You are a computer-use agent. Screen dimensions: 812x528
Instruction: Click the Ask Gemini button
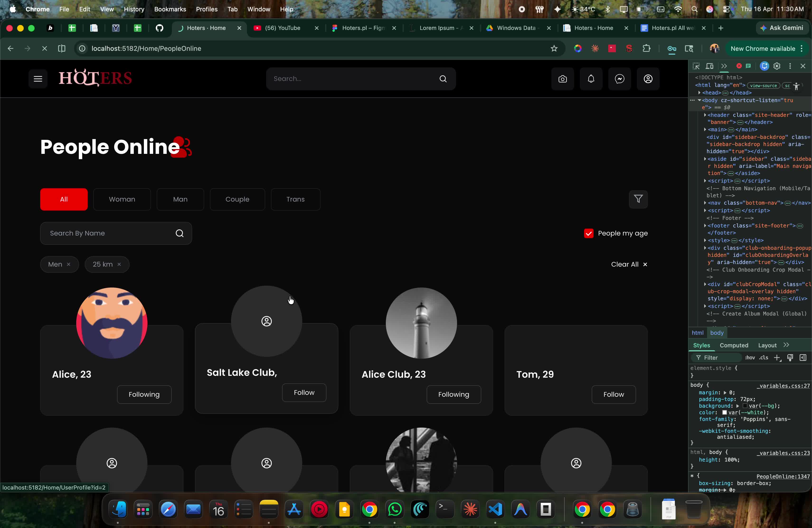782,28
